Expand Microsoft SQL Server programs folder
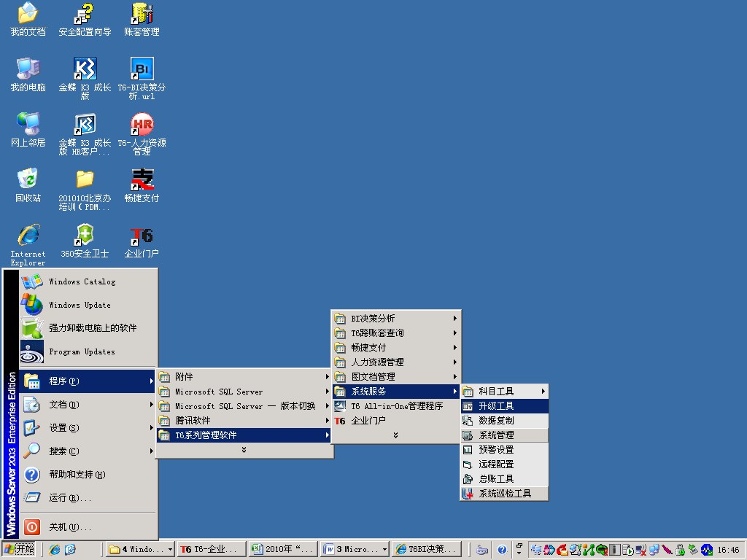Screen dimensions: 747x560 coord(244,392)
